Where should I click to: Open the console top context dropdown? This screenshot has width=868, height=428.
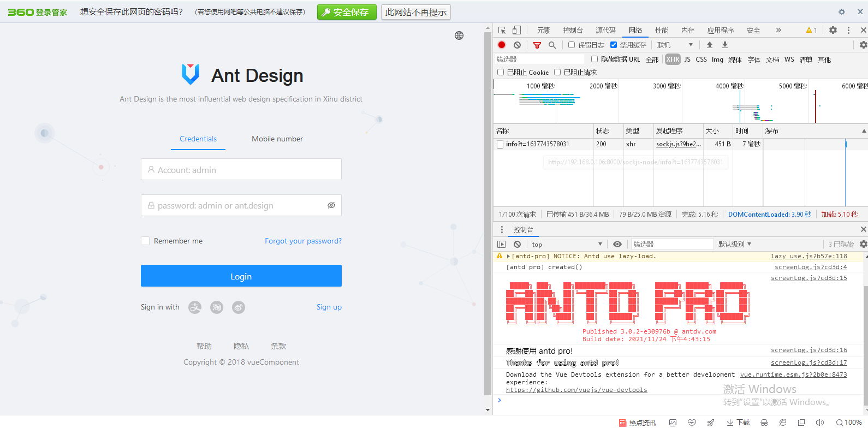click(567, 244)
